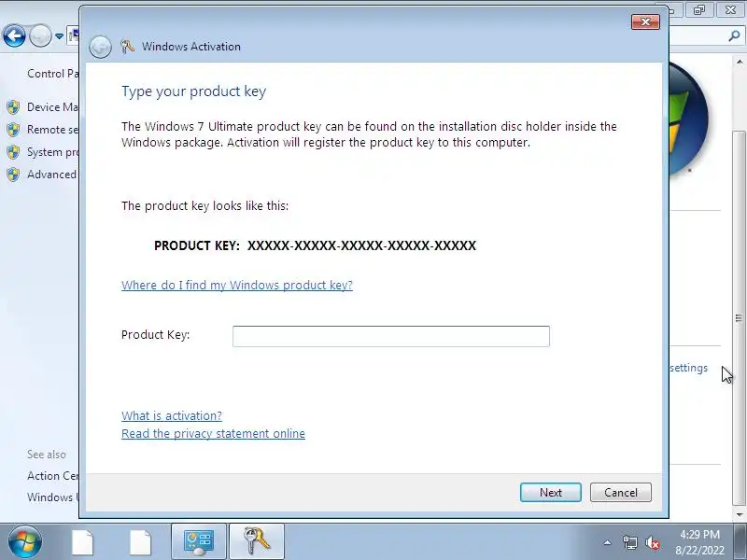Click the Control Panel address bar icon

click(x=74, y=35)
